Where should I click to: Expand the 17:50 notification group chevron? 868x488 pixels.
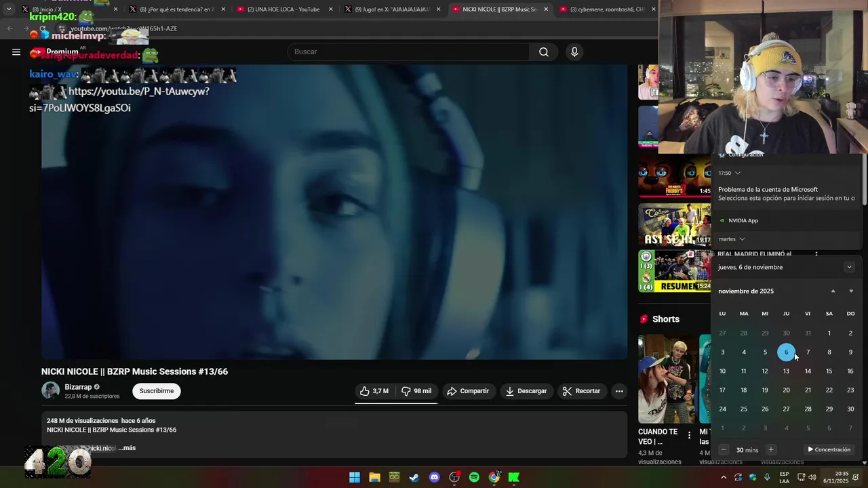738,173
